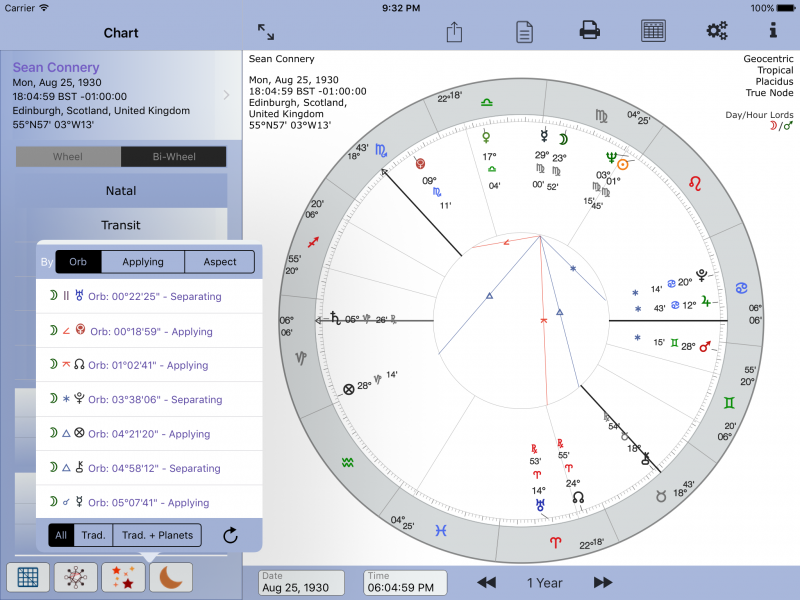Expand Sean Connery chart details chevron
800x600 pixels.
[x=227, y=95]
